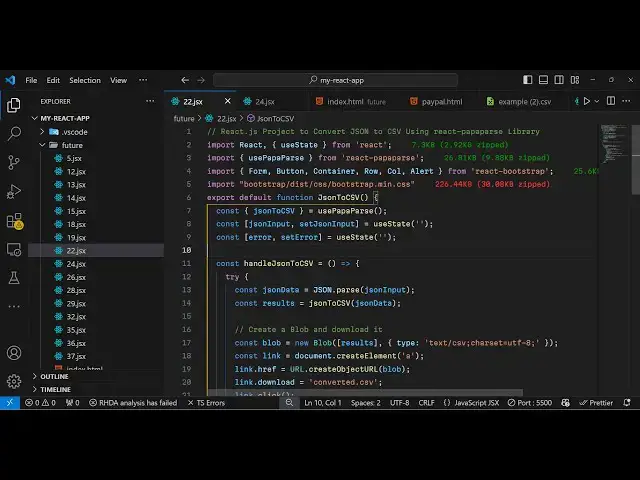Open the Edit menu
This screenshot has height=480, width=640.
point(53,80)
